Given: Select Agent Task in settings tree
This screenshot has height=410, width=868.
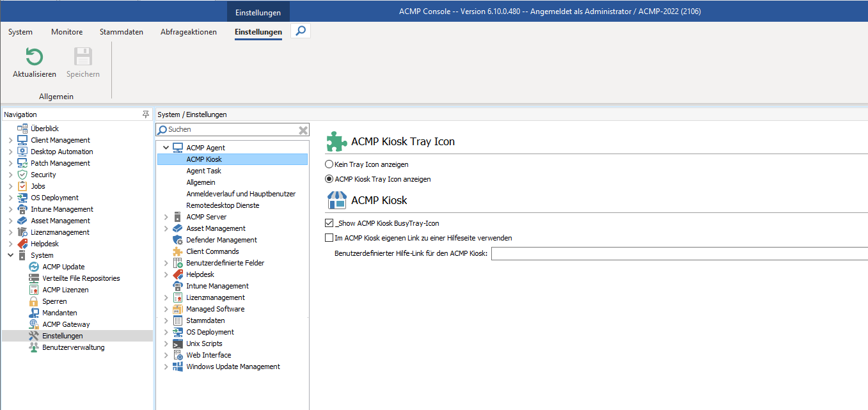Looking at the screenshot, I should click(204, 171).
